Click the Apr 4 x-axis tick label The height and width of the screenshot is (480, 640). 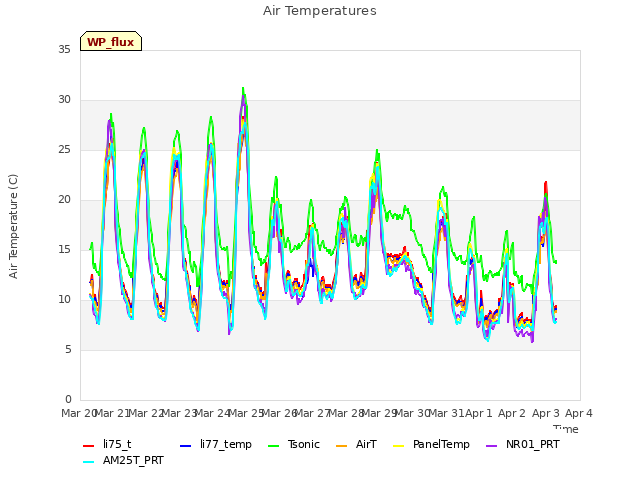click(x=579, y=413)
